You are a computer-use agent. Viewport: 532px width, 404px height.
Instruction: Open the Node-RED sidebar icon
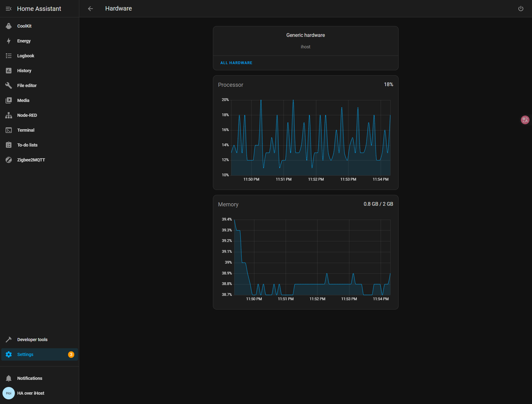pyautogui.click(x=9, y=115)
